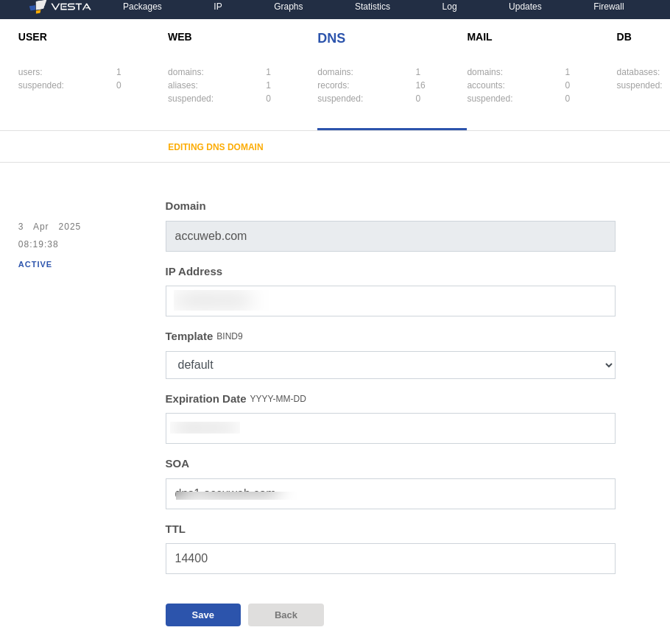Switch to the WEB tab
Viewport: 670px width, 644px height.
coord(180,37)
